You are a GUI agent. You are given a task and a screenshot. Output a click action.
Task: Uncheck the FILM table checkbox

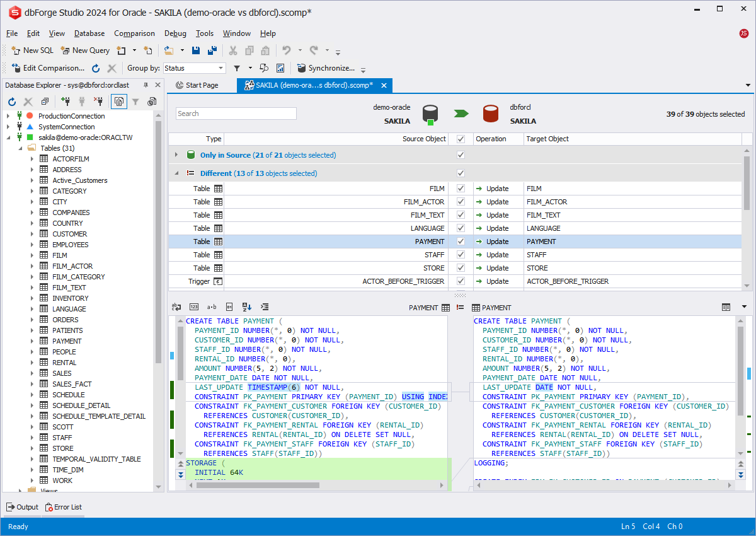tap(461, 189)
